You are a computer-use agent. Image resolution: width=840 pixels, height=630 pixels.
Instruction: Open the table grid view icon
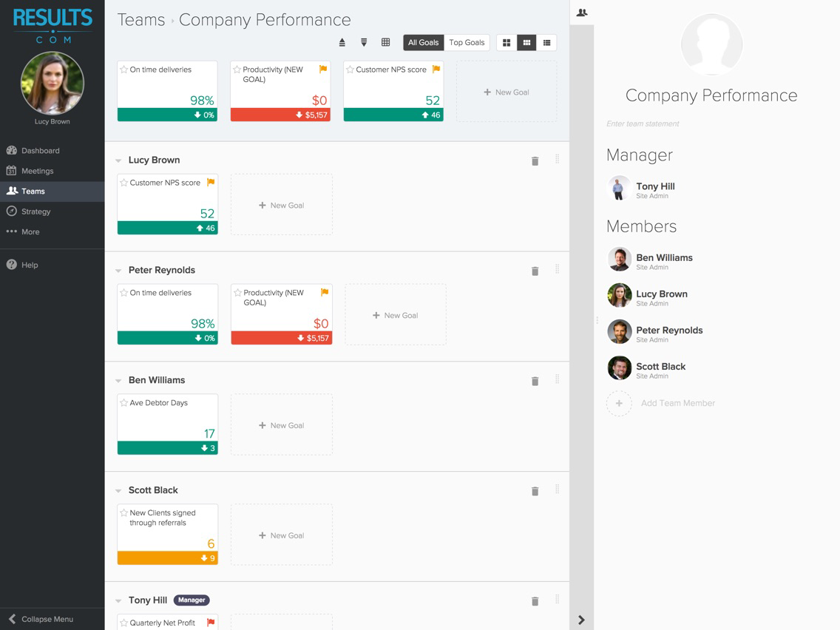(386, 42)
